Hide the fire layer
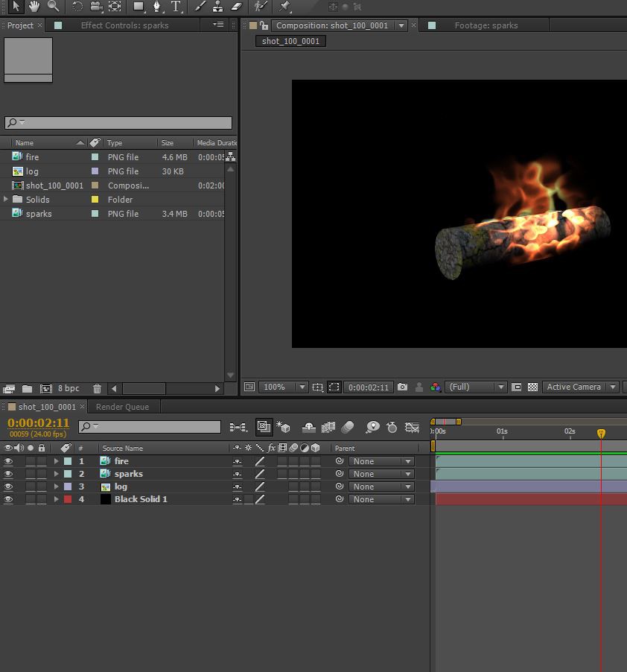The image size is (627, 672). click(8, 461)
